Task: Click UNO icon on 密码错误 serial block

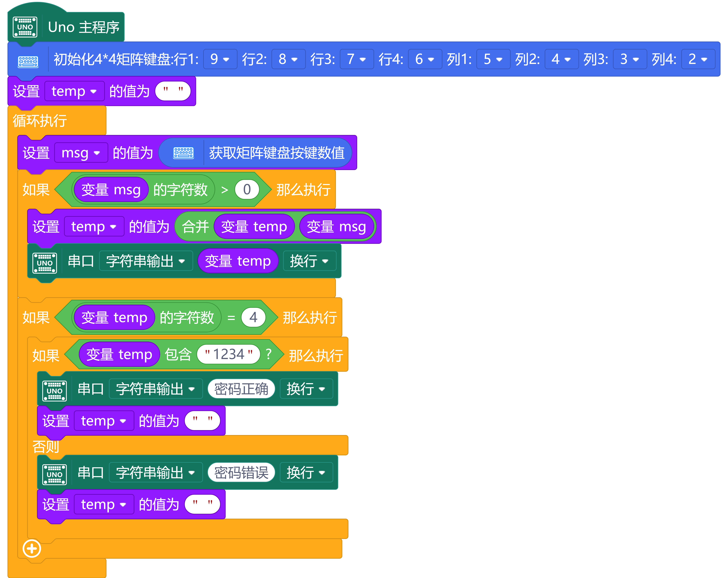Action: click(54, 474)
